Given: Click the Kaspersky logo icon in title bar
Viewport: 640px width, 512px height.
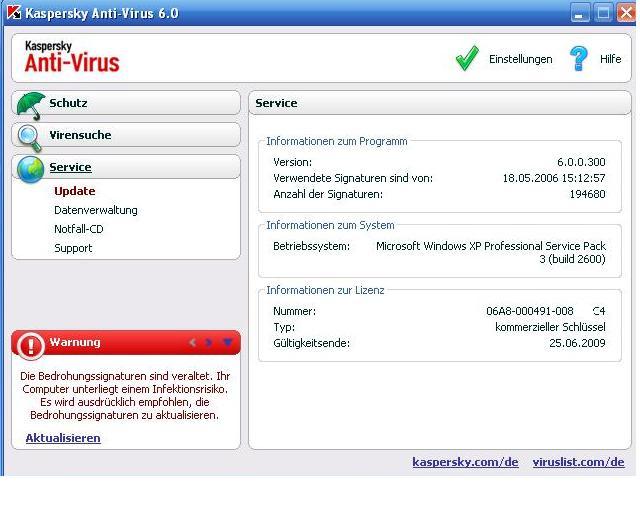Looking at the screenshot, I should tap(14, 13).
